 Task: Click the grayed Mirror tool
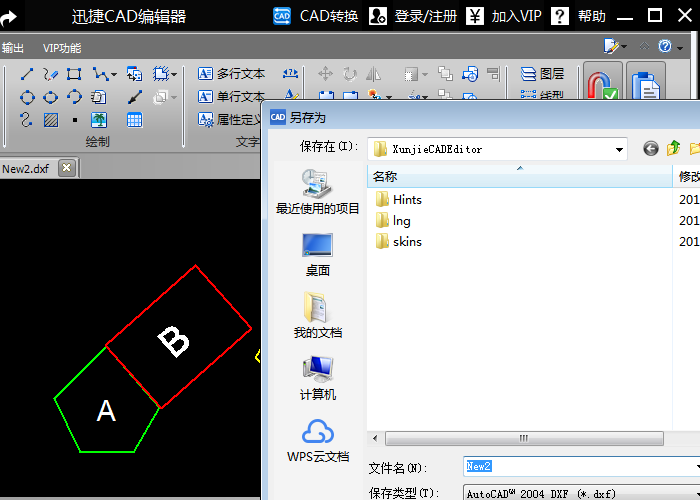pyautogui.click(x=373, y=74)
